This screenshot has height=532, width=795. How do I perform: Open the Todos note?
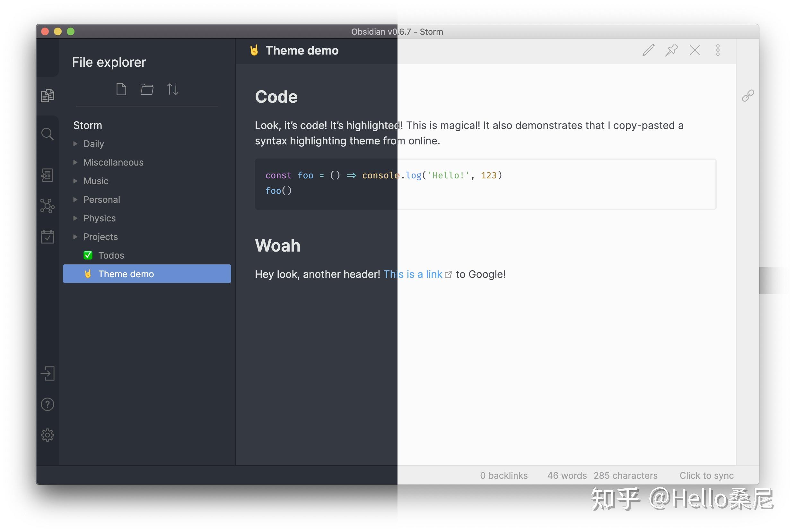point(111,255)
